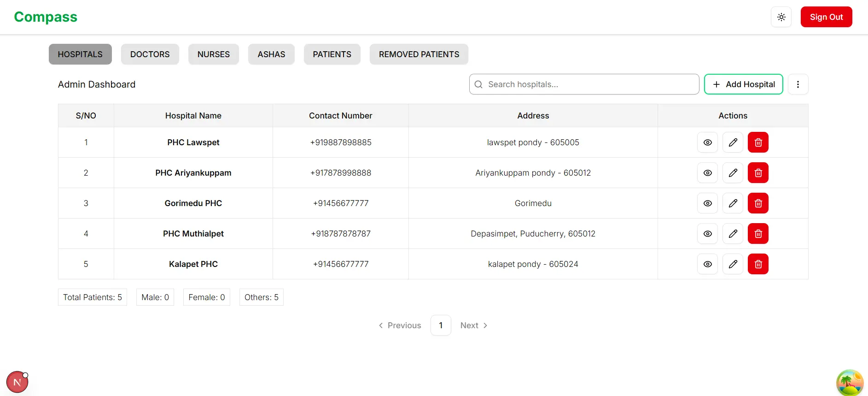Delete PHC Lawspet hospital
Screen dimensions: 868x396
click(758, 142)
